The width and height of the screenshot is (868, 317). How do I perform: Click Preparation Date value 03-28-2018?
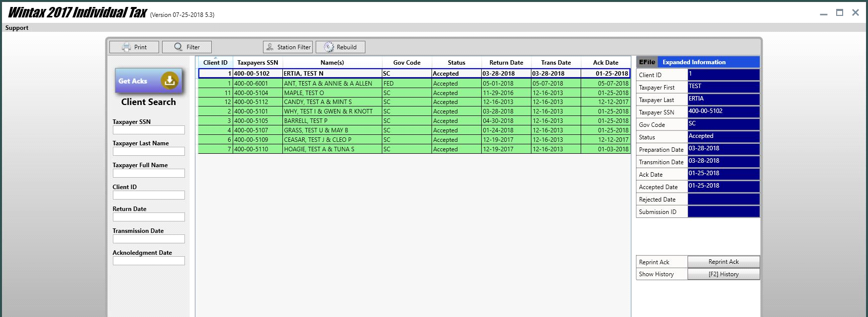(723, 149)
